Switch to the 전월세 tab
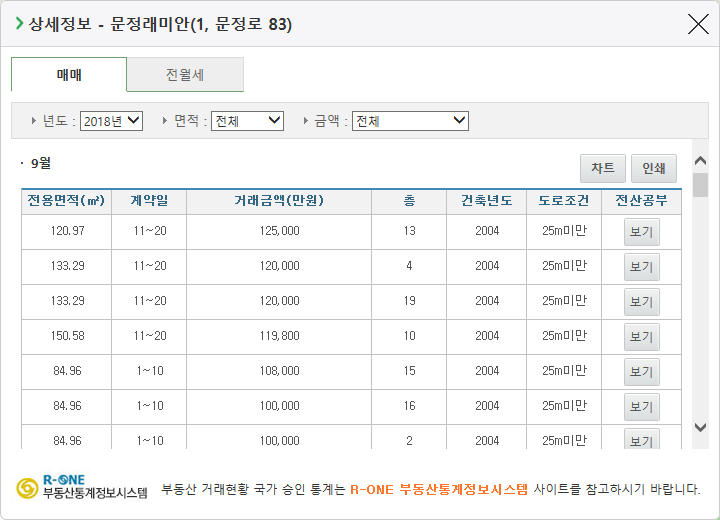 tap(185, 74)
